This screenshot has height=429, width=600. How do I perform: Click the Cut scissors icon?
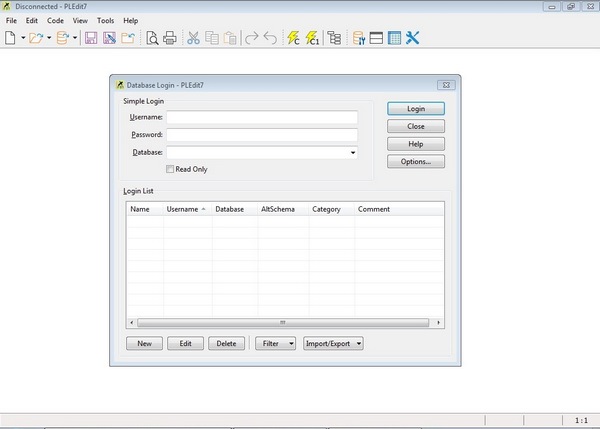pyautogui.click(x=194, y=38)
